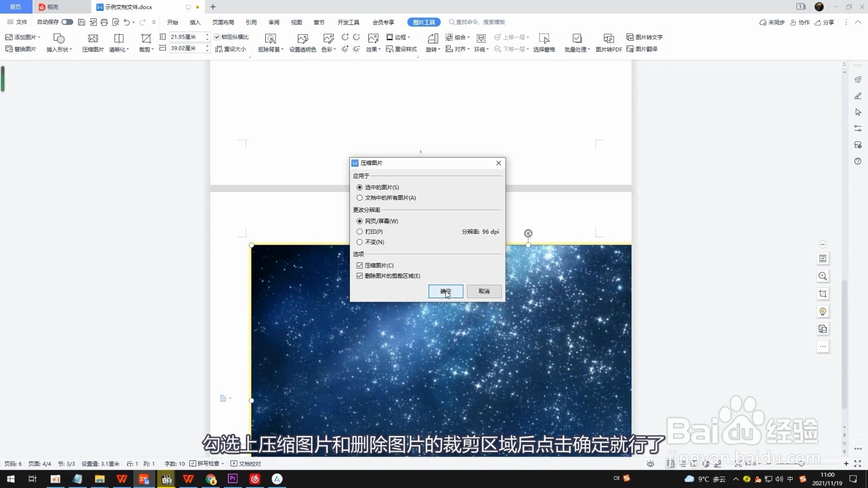Screen dimensions: 868x488
Task: Click the print preview icon in quick toolbar
Action: (116, 22)
